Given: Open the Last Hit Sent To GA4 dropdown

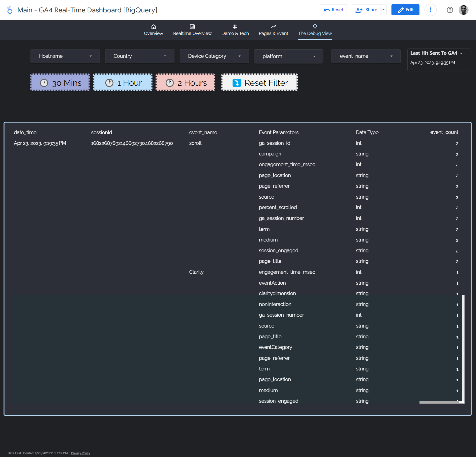Looking at the screenshot, I should 461,53.
